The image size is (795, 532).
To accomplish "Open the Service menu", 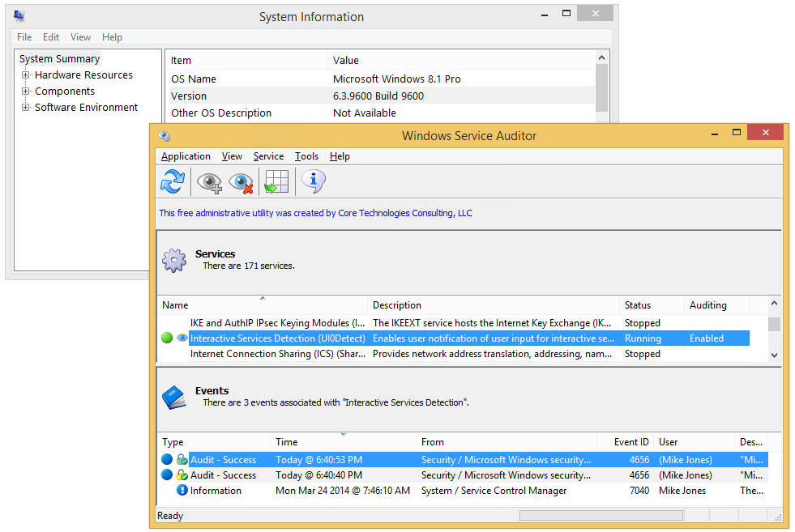I will tap(268, 156).
